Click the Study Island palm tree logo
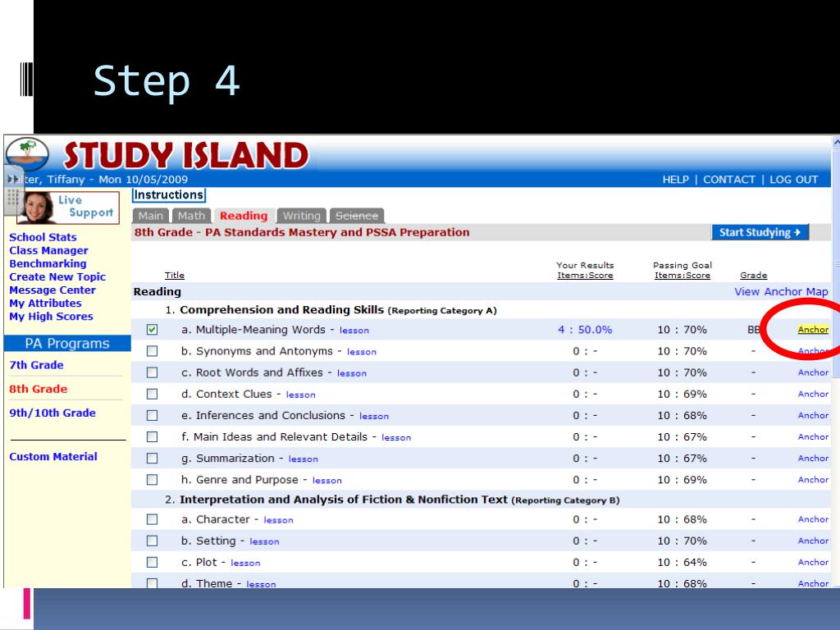This screenshot has width=840, height=630. [27, 153]
